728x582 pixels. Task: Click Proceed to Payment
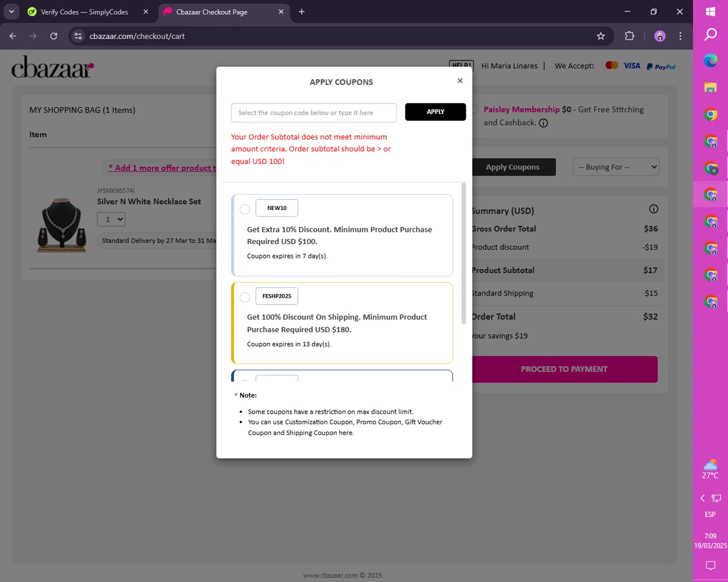pyautogui.click(x=564, y=369)
